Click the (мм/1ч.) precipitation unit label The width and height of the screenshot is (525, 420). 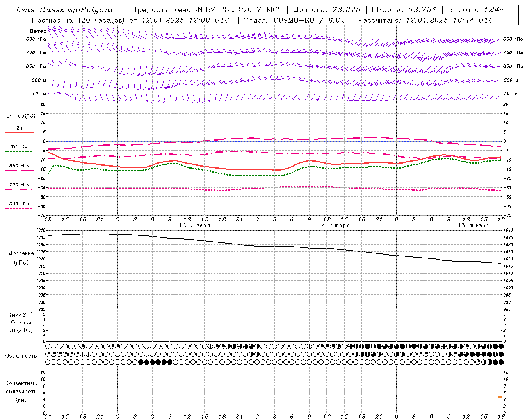click(21, 330)
